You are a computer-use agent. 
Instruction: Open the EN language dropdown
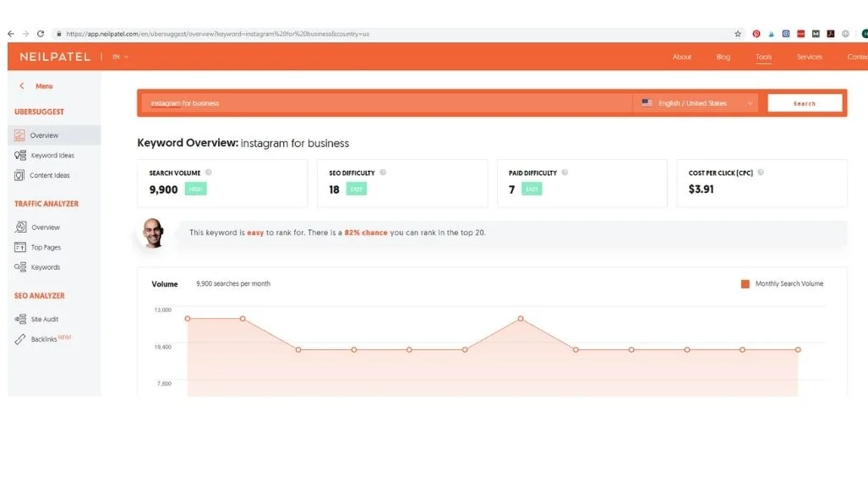[x=120, y=57]
